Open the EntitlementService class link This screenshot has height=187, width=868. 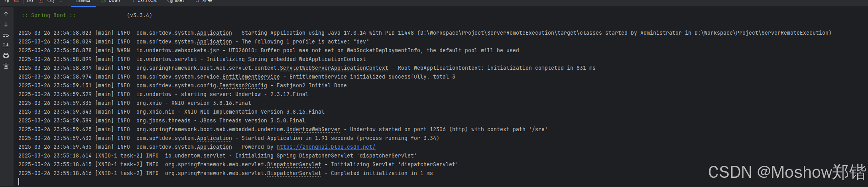tap(251, 77)
